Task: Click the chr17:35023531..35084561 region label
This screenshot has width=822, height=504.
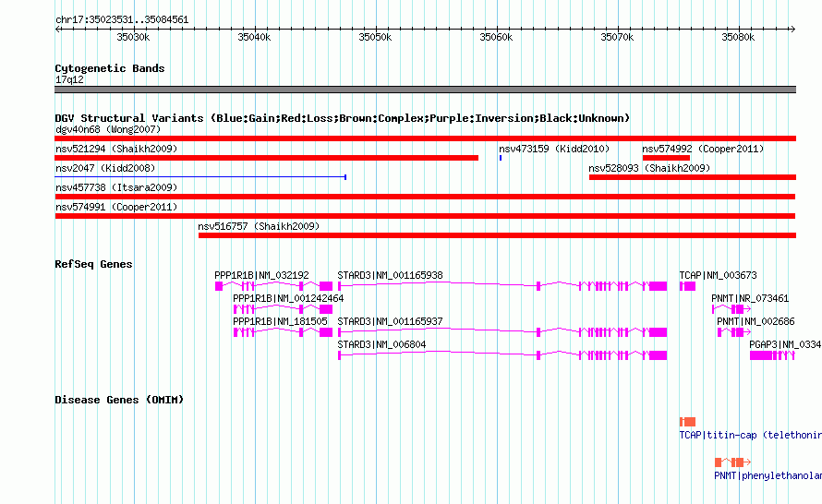Action: pyautogui.click(x=122, y=19)
